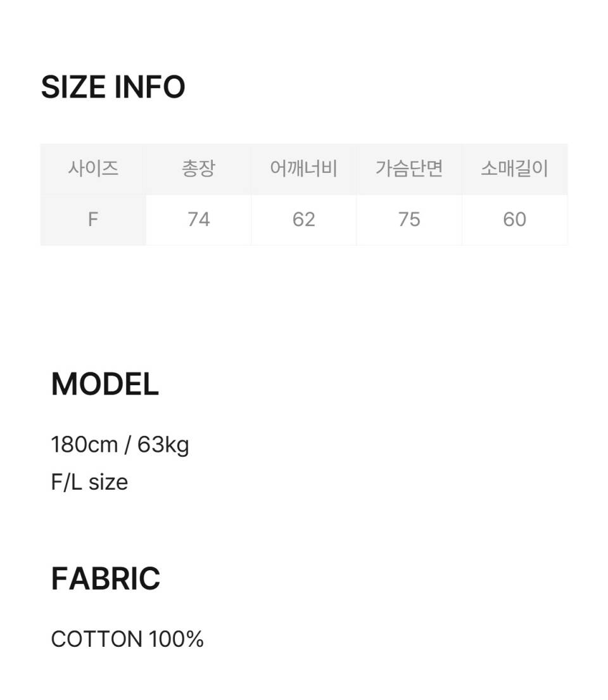Select the shoulder width value 62
The image size is (608, 700).
click(x=304, y=220)
